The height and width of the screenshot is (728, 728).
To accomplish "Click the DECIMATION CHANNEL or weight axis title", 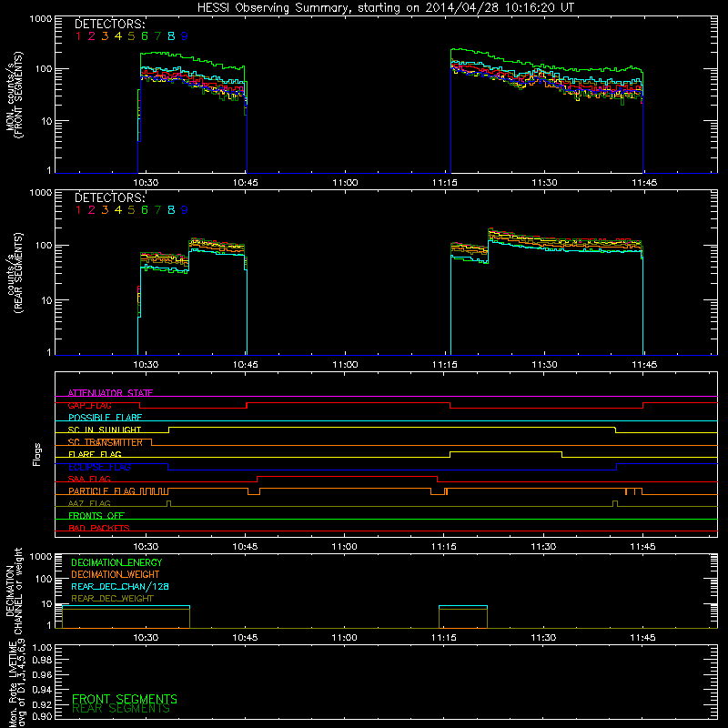I will pyautogui.click(x=14, y=591).
